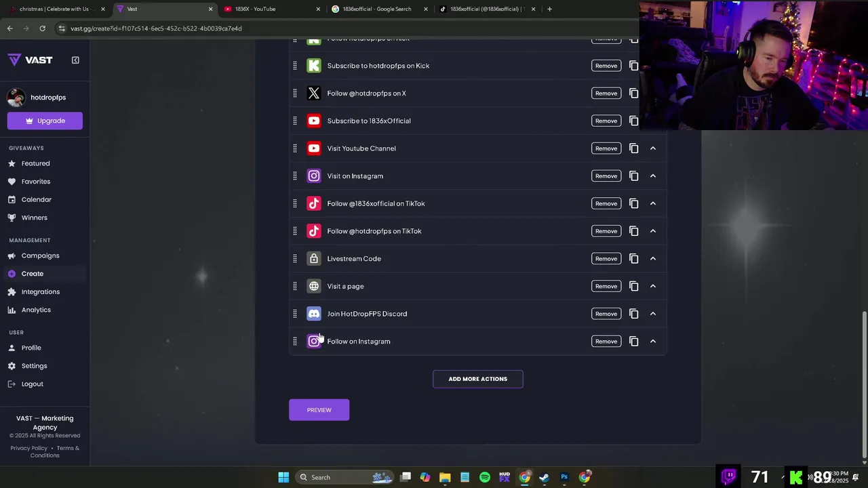Open Favorites in sidebar

click(x=35, y=182)
